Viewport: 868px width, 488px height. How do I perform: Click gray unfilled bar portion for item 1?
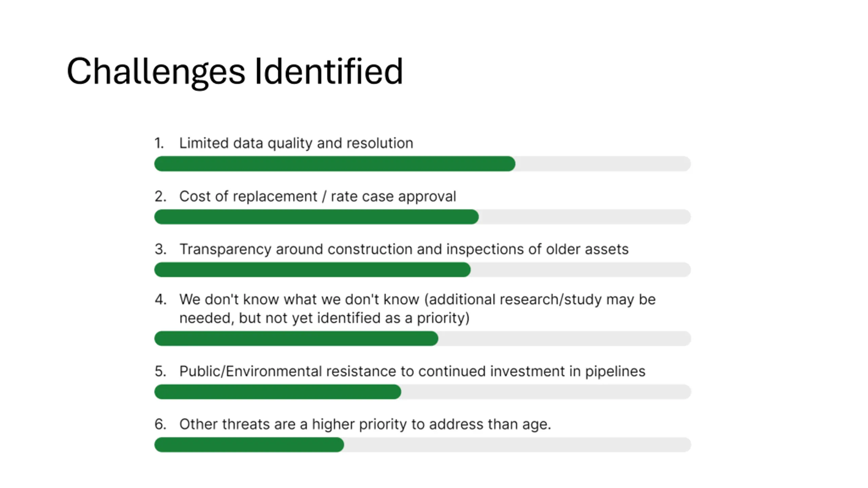603,164
